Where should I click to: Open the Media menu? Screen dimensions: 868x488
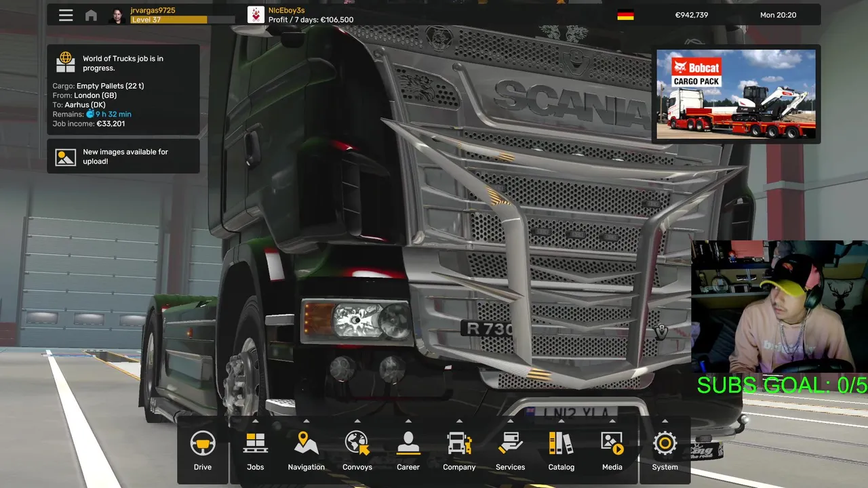click(612, 451)
